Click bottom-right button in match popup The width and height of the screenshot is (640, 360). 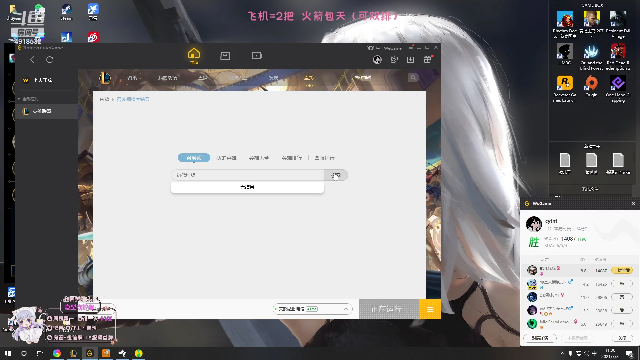pyautogui.click(x=622, y=338)
